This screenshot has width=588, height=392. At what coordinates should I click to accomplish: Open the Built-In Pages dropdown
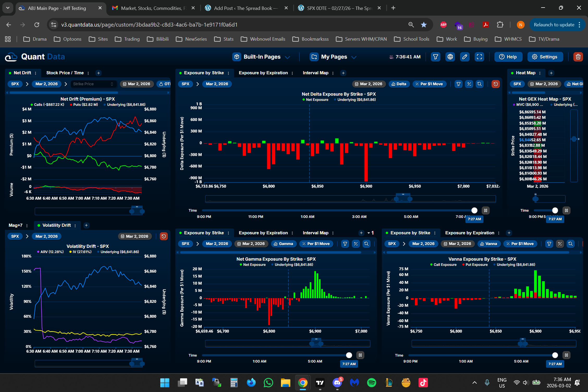[x=261, y=57]
